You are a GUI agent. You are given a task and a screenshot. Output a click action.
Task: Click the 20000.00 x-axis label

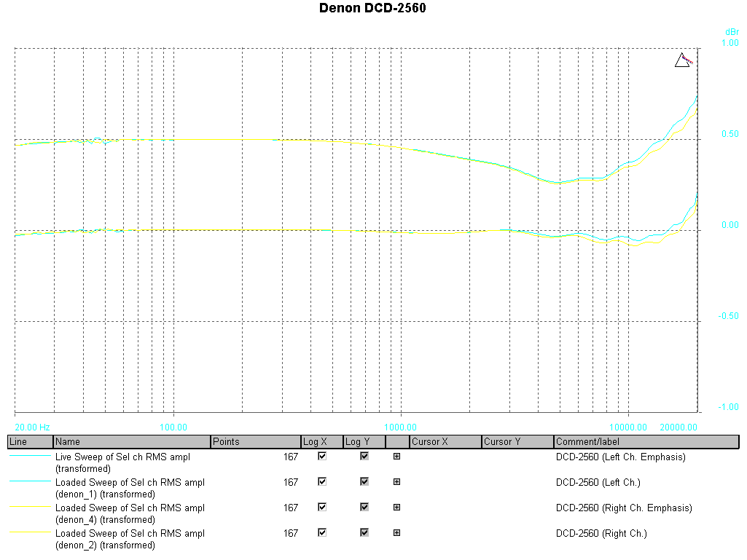(678, 427)
